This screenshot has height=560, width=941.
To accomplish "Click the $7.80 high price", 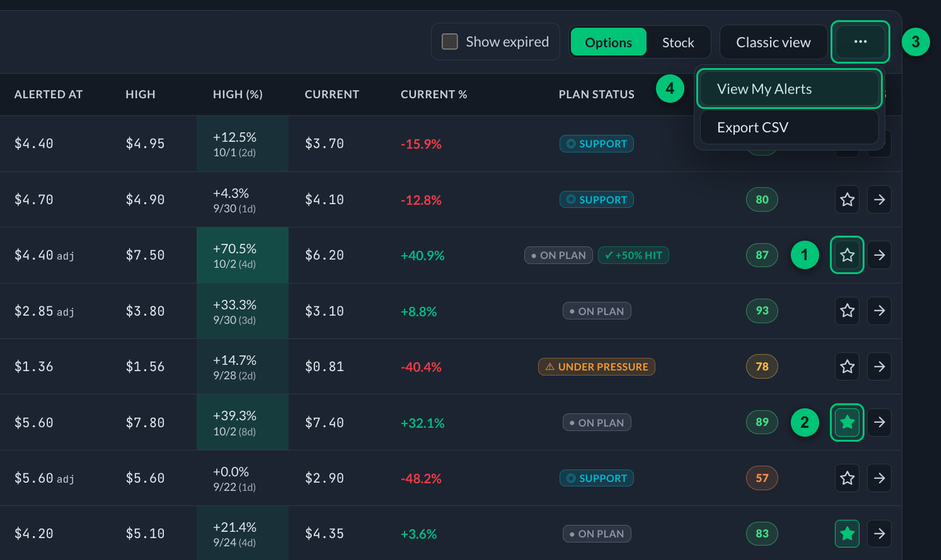I will point(145,423).
